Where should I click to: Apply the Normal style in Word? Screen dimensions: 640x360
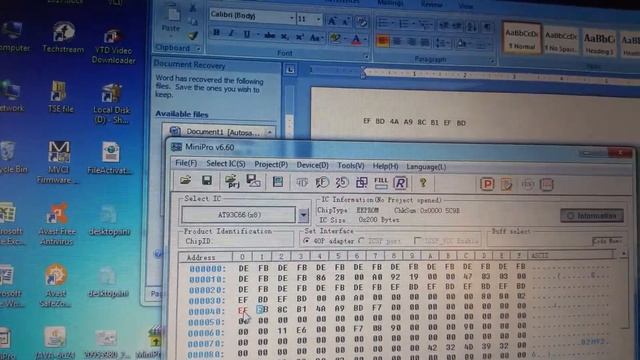coord(522,38)
